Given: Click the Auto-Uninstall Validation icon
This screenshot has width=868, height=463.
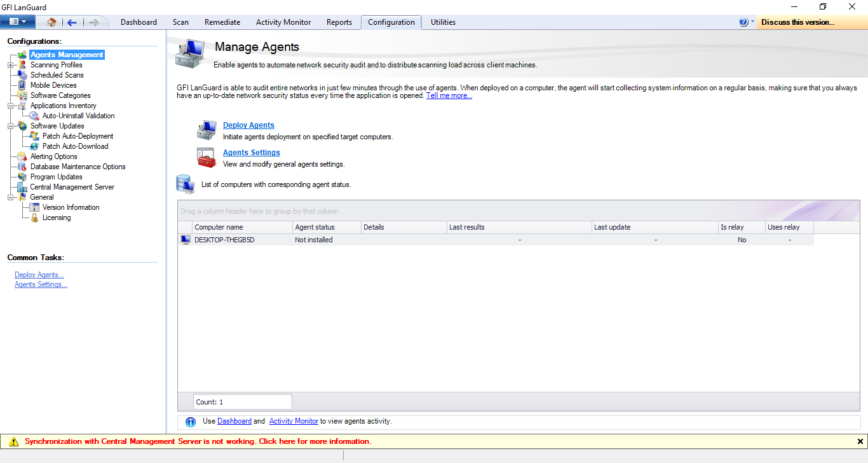Looking at the screenshot, I should (34, 116).
